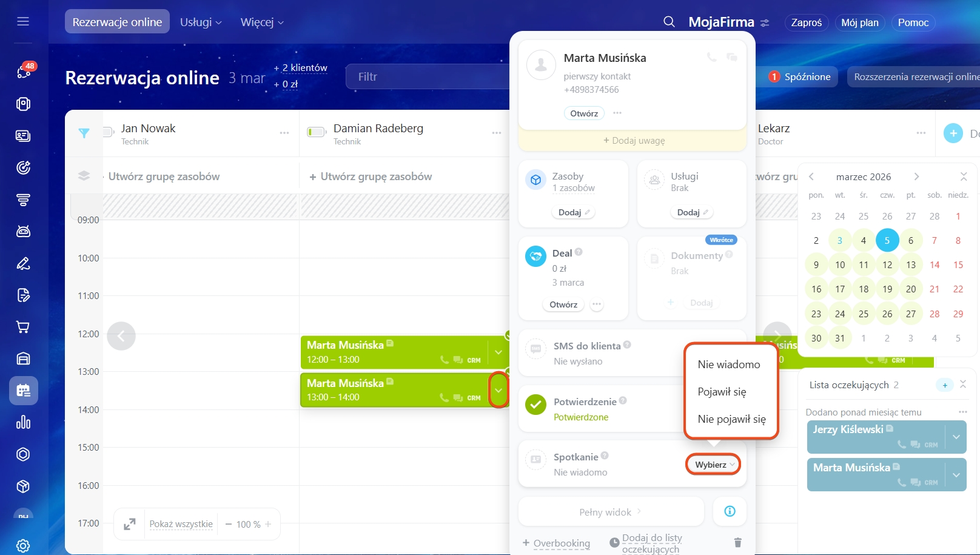Click the trash icon to delete booking
The width and height of the screenshot is (980, 555).
(737, 542)
